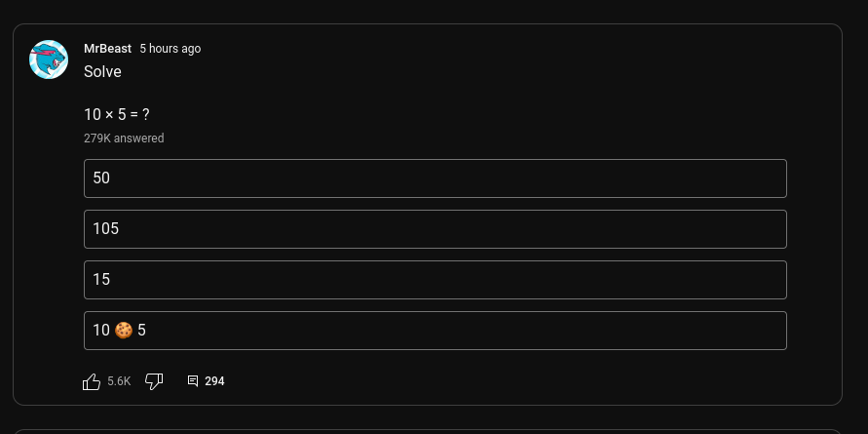Image resolution: width=868 pixels, height=434 pixels.
Task: Dislike the post with thumbs-down icon
Action: pyautogui.click(x=154, y=381)
